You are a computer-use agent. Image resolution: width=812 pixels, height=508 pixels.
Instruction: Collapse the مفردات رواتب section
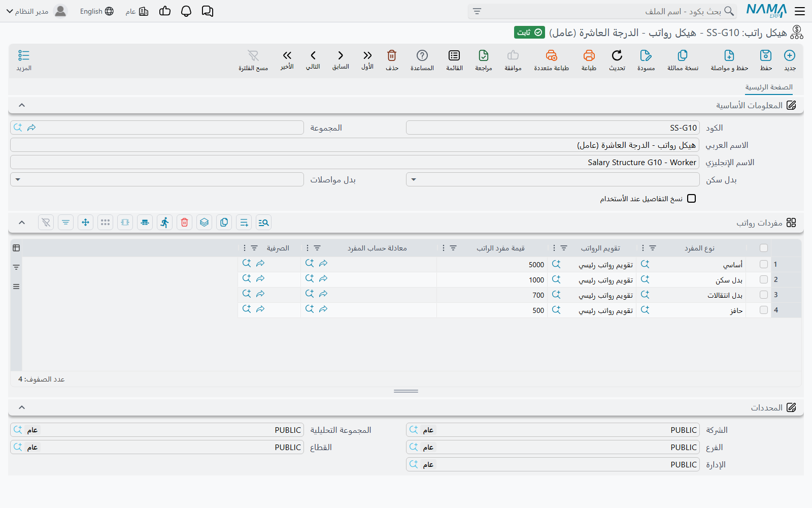pyautogui.click(x=22, y=223)
